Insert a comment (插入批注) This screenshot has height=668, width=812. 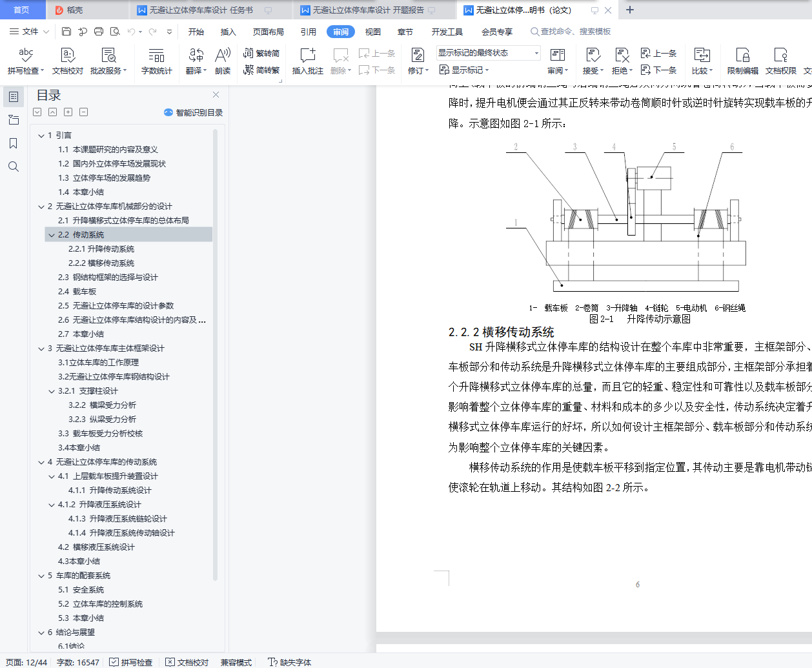pos(308,61)
